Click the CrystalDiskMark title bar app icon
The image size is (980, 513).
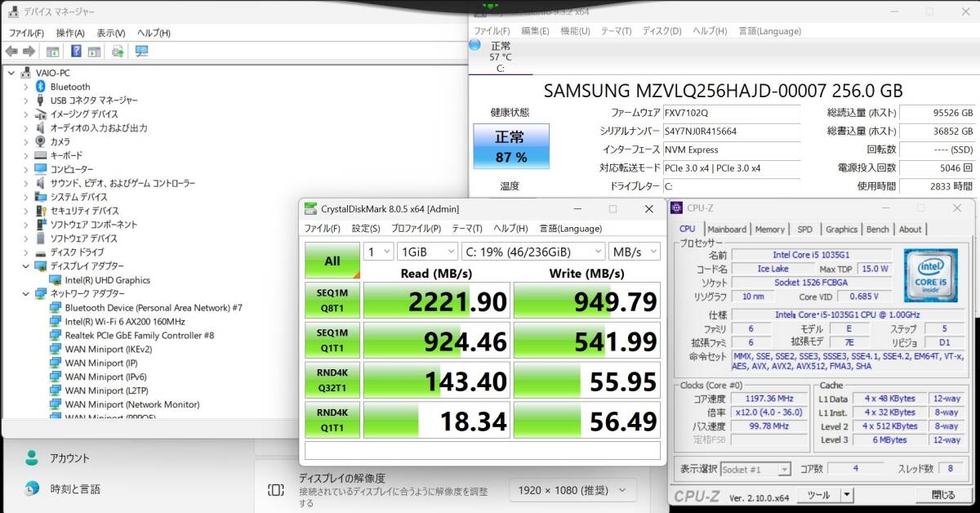click(310, 208)
